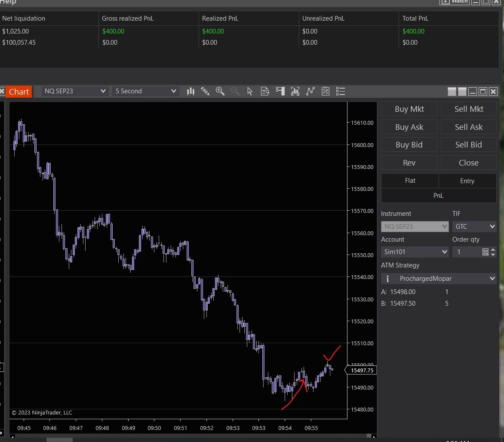Increase order qty with up arrow

[493, 250]
